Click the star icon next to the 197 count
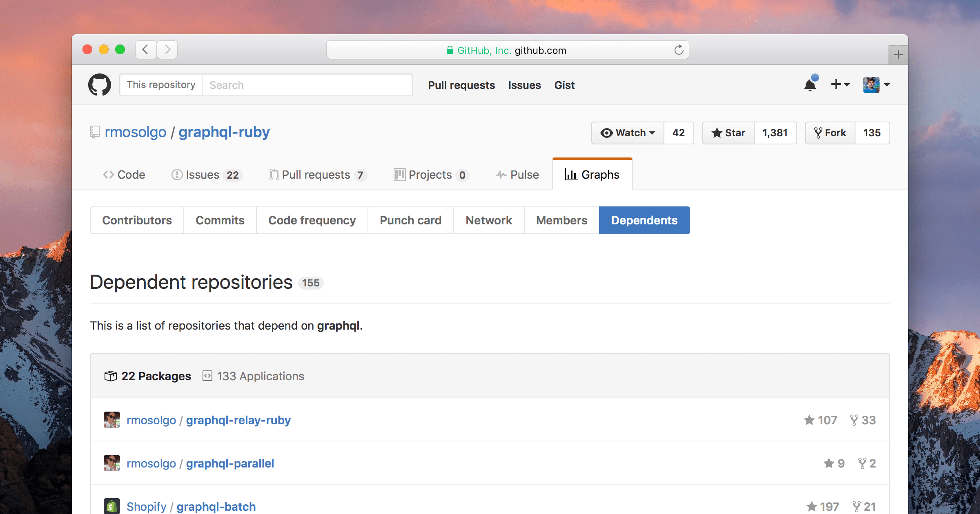The height and width of the screenshot is (514, 980). pyautogui.click(x=813, y=506)
